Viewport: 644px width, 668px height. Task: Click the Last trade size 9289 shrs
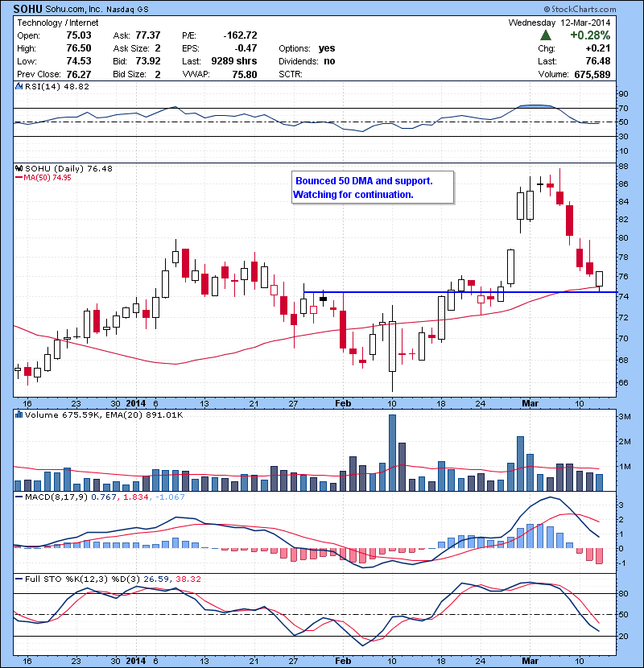[234, 61]
